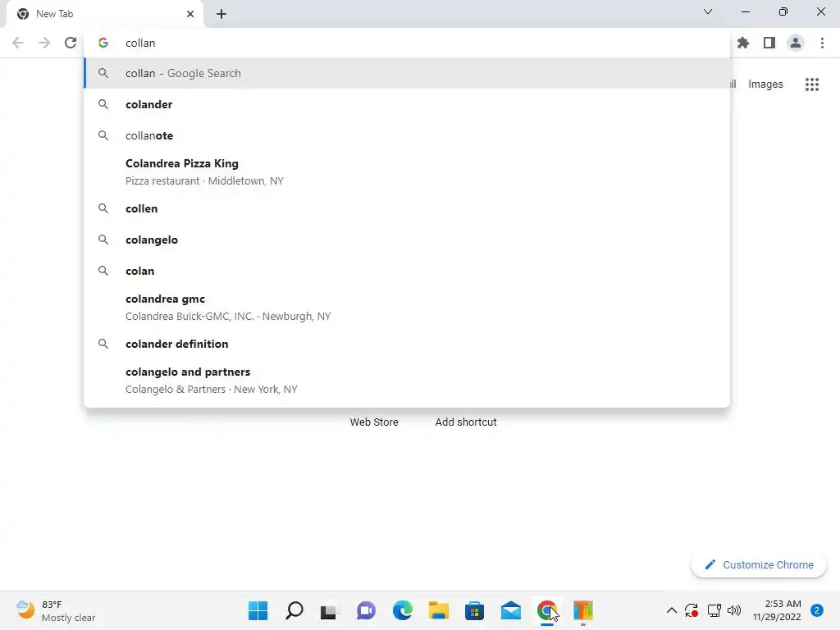The image size is (840, 630).
Task: Open Microsoft Store from taskbar
Action: tap(475, 610)
